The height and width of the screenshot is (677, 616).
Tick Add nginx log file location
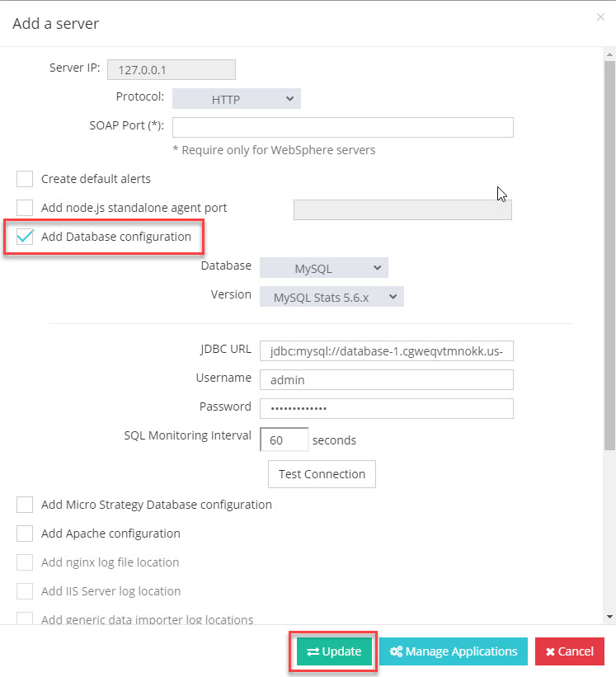point(26,562)
